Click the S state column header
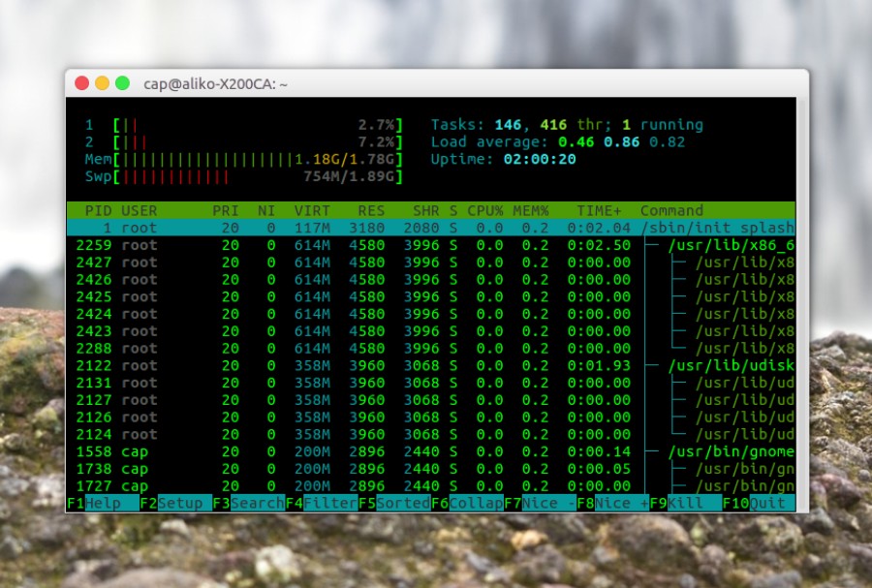The image size is (872, 588). (453, 210)
